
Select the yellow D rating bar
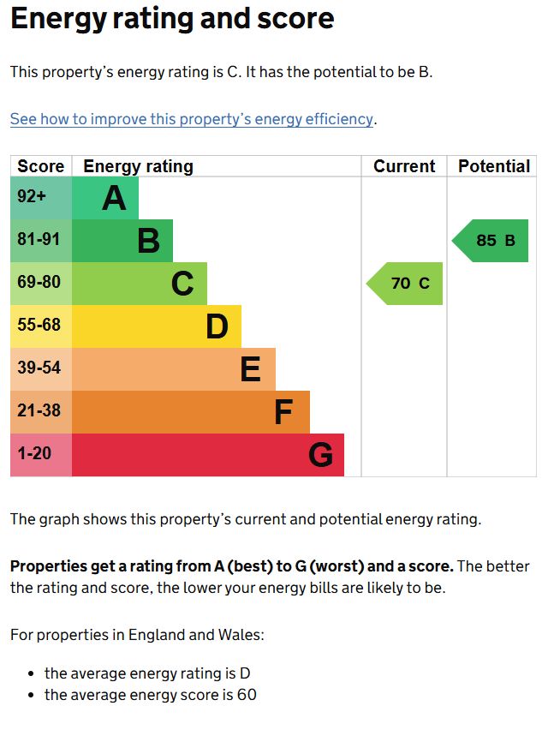click(x=157, y=326)
